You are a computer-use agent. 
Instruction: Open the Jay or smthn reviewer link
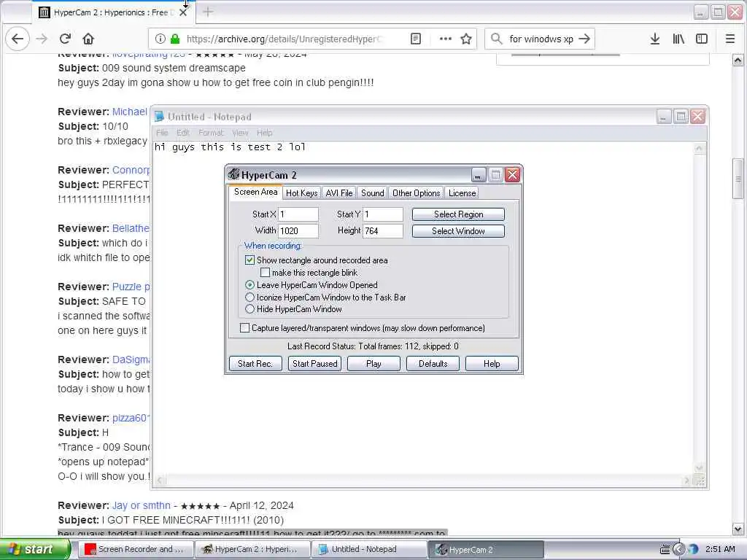pos(142,505)
